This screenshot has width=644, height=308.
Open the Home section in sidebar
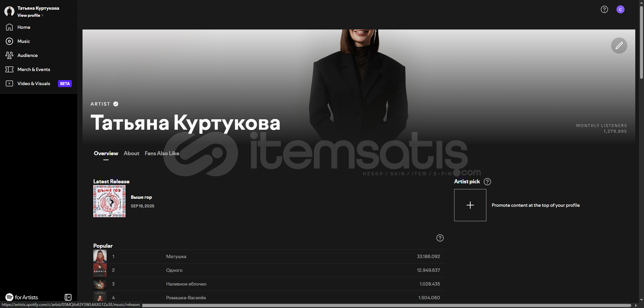pos(23,27)
